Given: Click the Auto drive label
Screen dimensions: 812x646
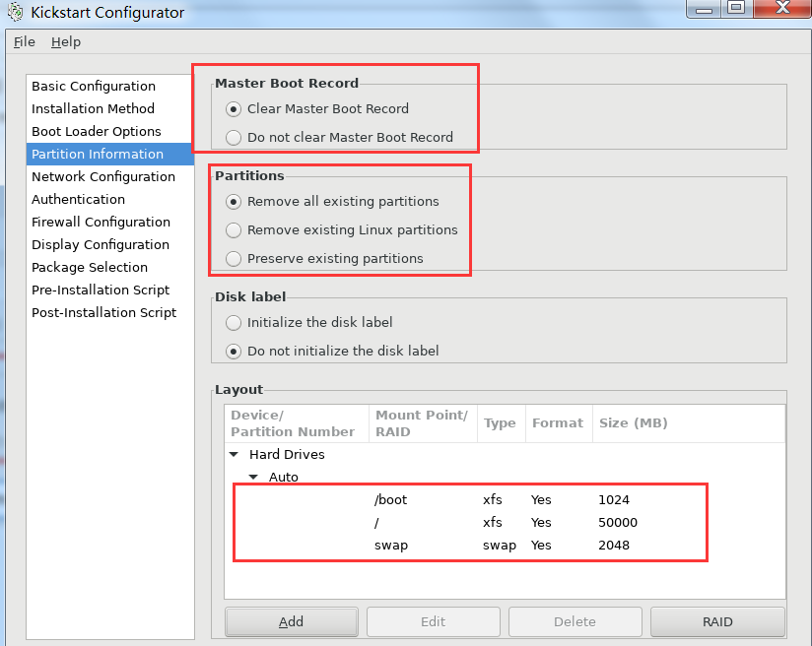Looking at the screenshot, I should (283, 478).
